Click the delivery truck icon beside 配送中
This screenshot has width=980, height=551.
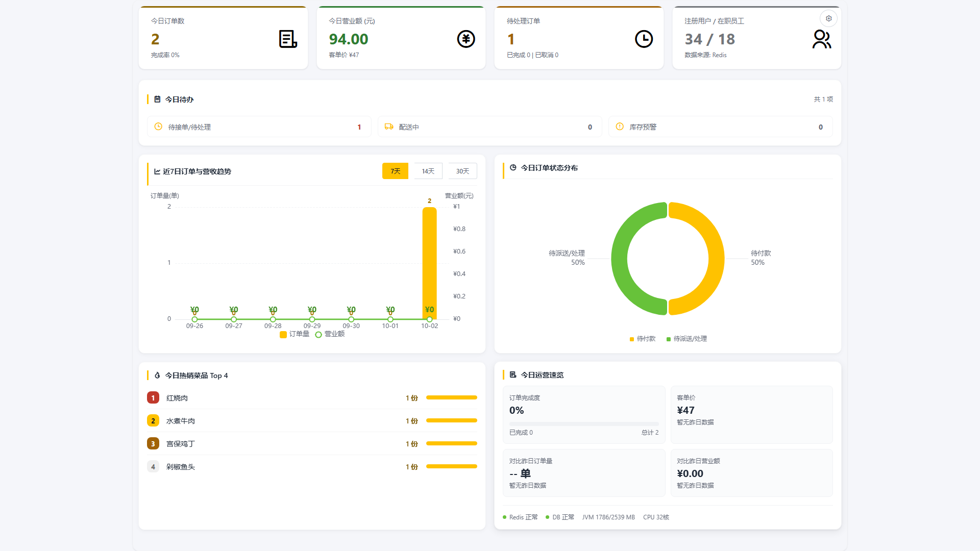point(389,127)
